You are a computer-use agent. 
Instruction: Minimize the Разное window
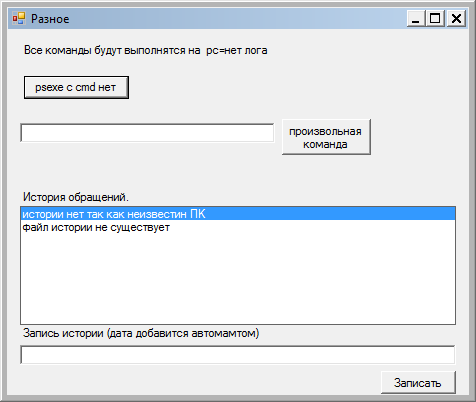pos(416,18)
